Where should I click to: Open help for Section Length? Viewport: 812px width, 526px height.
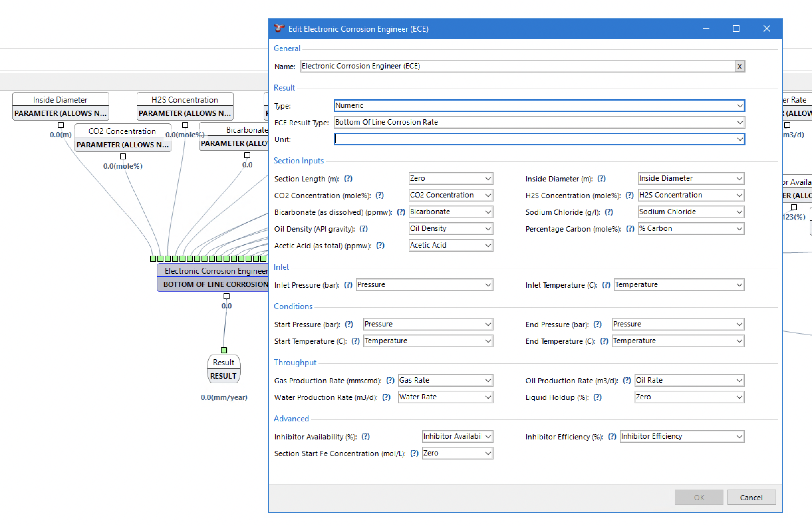pyautogui.click(x=348, y=178)
